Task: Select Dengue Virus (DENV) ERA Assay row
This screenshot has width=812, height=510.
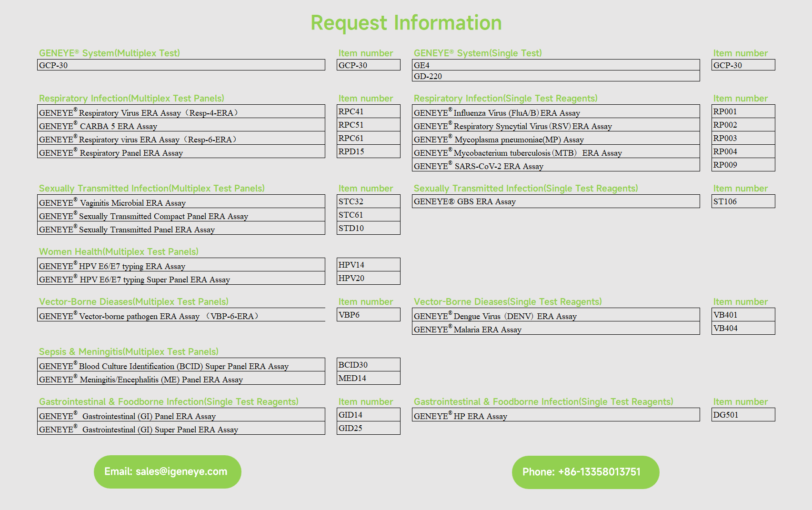Action: pyautogui.click(x=556, y=315)
